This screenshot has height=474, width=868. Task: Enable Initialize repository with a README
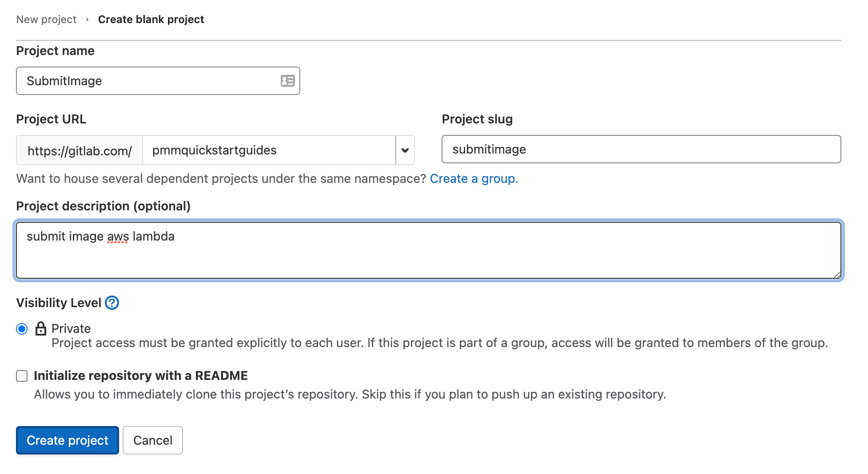21,376
